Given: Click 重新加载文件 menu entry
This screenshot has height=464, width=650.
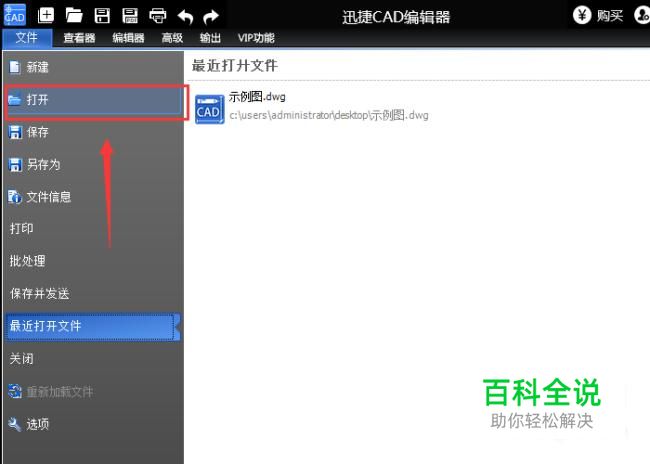Looking at the screenshot, I should pos(93,392).
